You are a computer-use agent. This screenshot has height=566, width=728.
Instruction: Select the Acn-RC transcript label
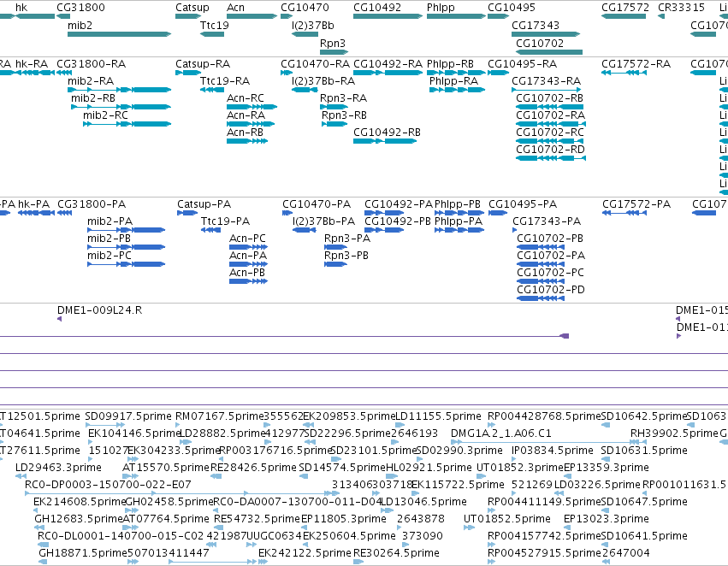(246, 98)
